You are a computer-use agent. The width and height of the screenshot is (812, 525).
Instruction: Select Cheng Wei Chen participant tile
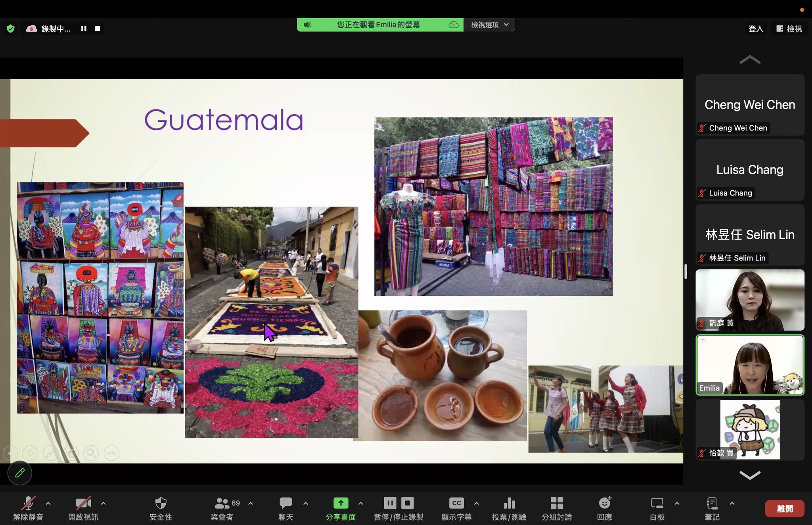tap(750, 105)
